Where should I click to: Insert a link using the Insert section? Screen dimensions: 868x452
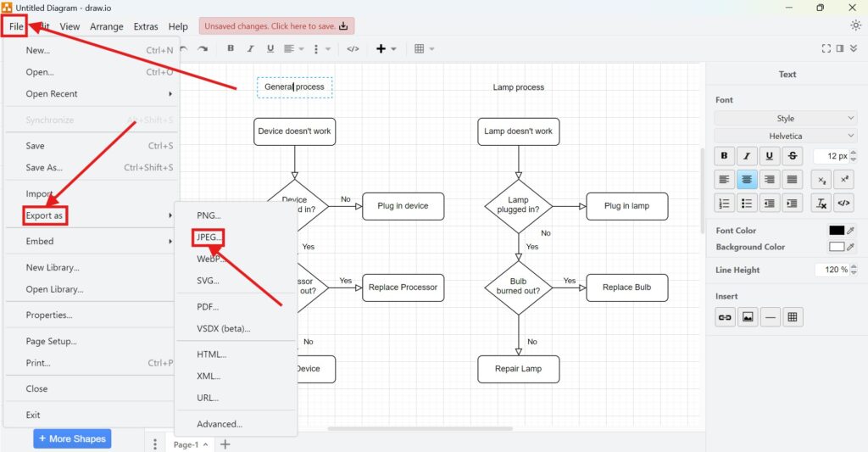click(x=725, y=317)
